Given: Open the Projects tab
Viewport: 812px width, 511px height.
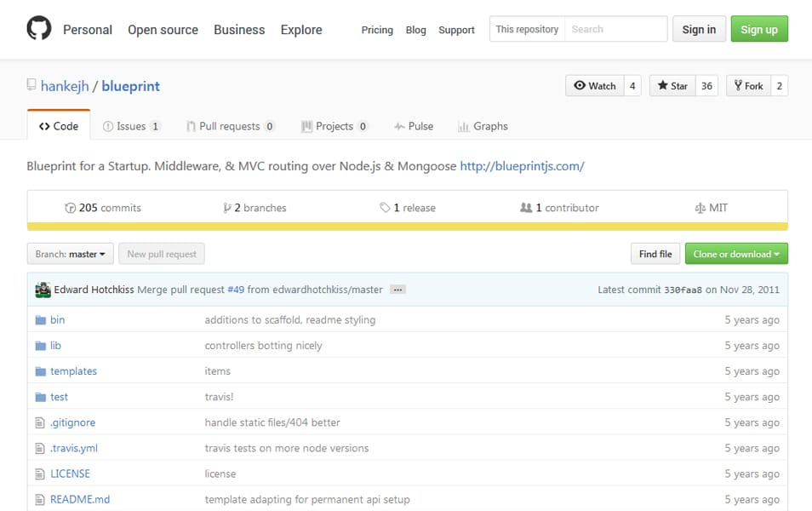Looking at the screenshot, I should pyautogui.click(x=335, y=126).
